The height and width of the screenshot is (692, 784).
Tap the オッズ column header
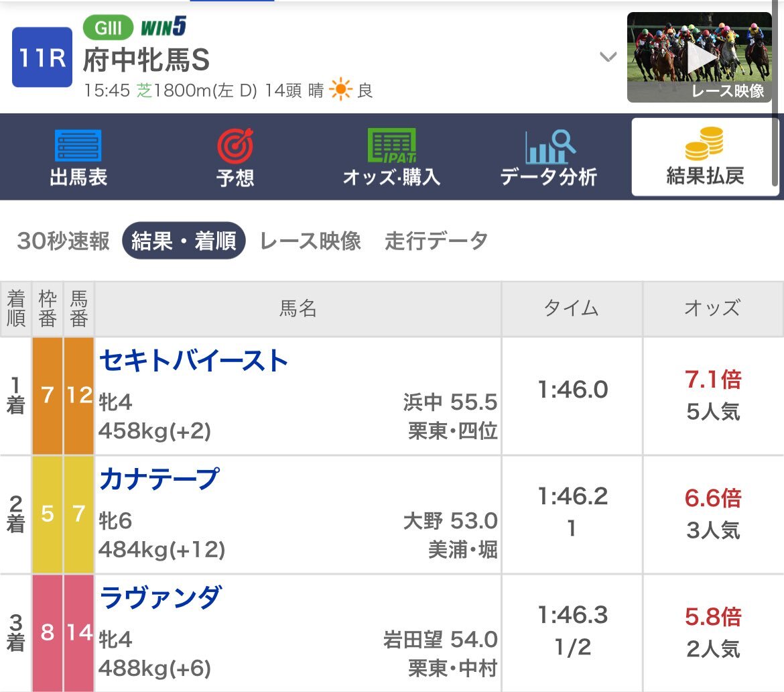coord(712,308)
